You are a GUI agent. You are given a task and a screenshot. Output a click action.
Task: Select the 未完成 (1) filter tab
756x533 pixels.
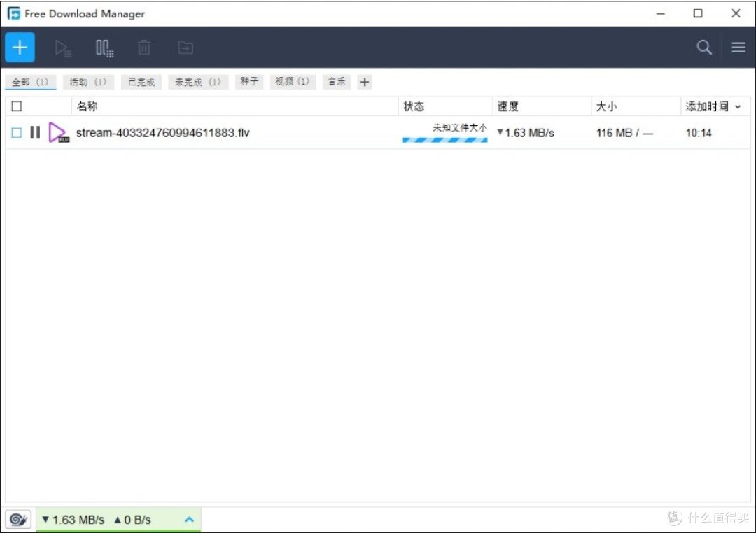pyautogui.click(x=197, y=82)
